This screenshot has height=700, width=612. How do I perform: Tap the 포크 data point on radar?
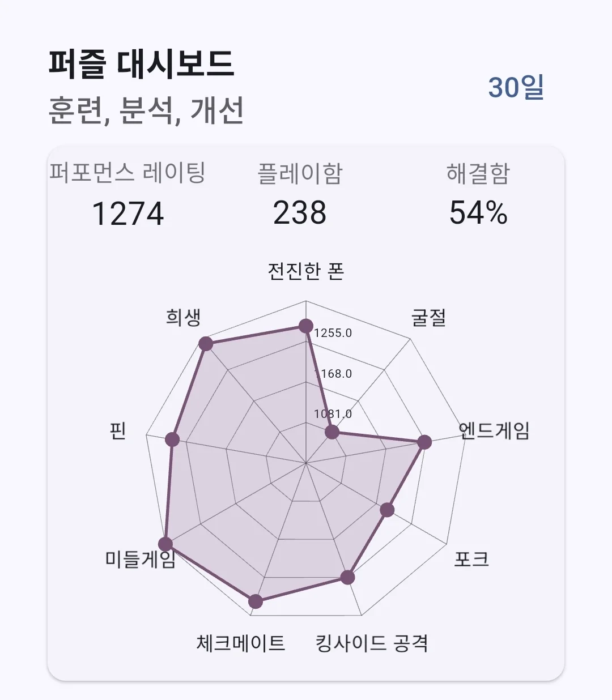[x=387, y=510]
